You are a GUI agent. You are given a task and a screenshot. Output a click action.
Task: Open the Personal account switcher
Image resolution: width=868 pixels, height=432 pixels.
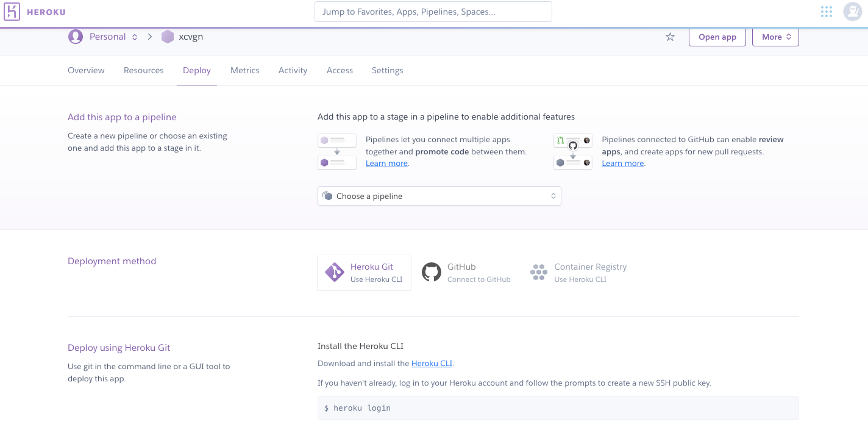click(108, 37)
